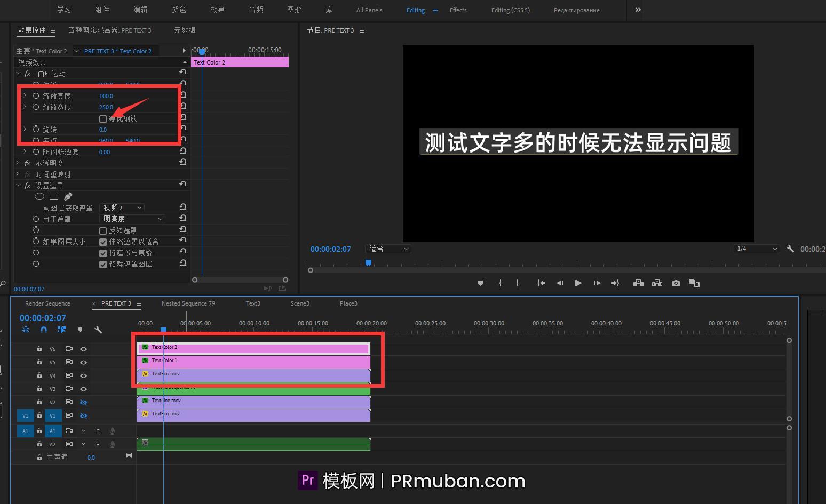Screen dimensions: 826x504
Task: Open the 适合 zoom level dropdown
Action: click(388, 249)
